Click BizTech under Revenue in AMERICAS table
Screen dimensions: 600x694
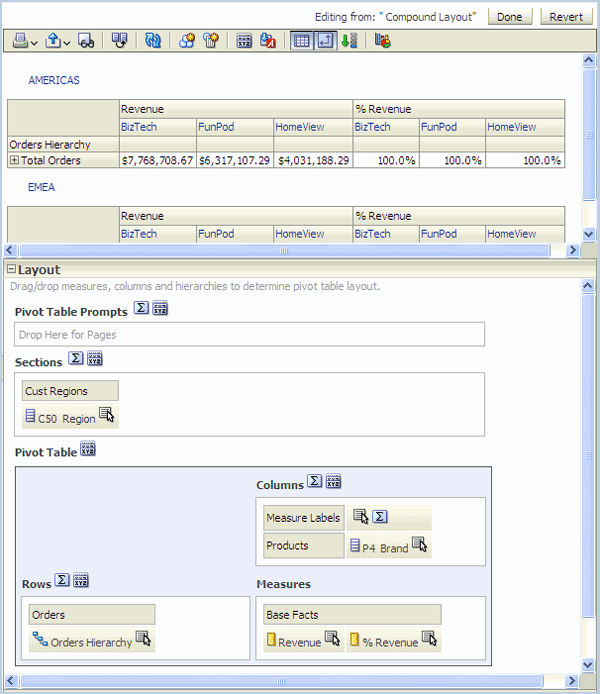[139, 127]
